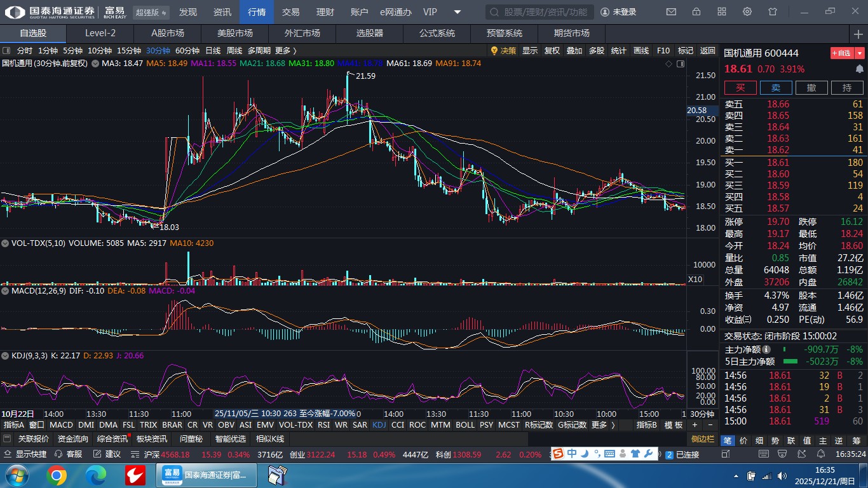This screenshot has width=868, height=488.
Task: Click the lock screen icon
Action: (696, 12)
